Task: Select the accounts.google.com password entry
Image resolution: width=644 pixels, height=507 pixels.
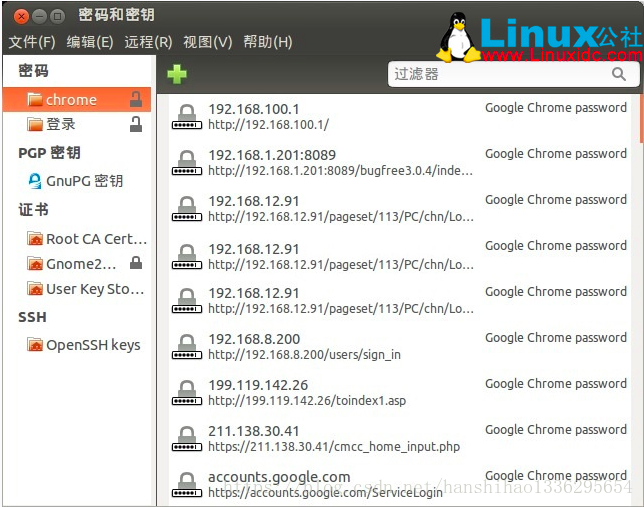Action: click(399, 485)
